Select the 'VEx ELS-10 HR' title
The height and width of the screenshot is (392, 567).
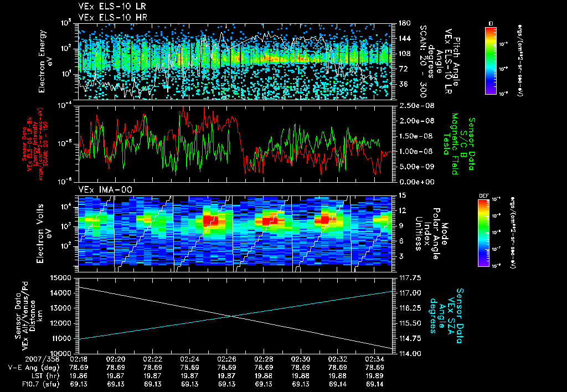pyautogui.click(x=113, y=17)
